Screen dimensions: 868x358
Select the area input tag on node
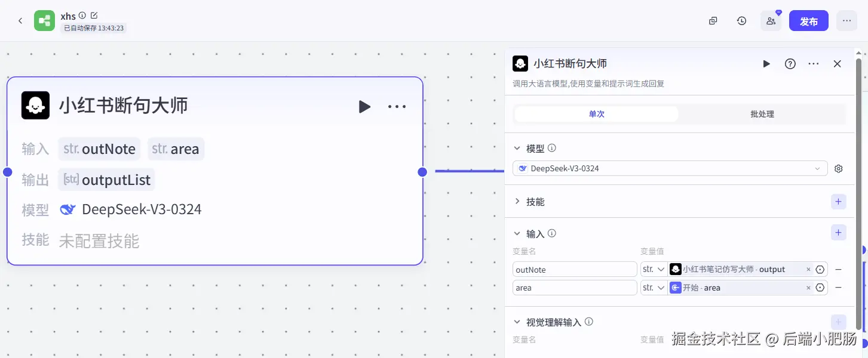pos(176,149)
